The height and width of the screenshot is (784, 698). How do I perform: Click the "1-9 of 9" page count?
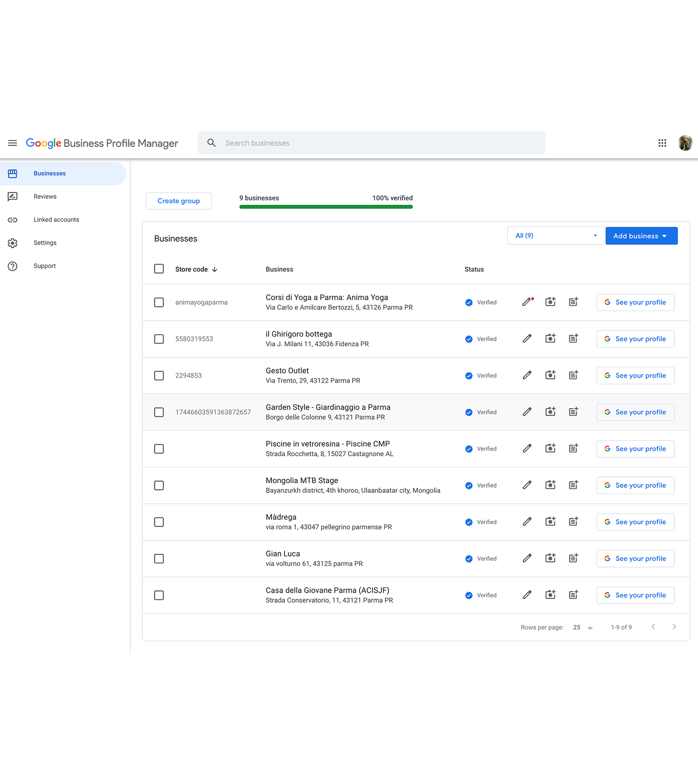tap(621, 627)
